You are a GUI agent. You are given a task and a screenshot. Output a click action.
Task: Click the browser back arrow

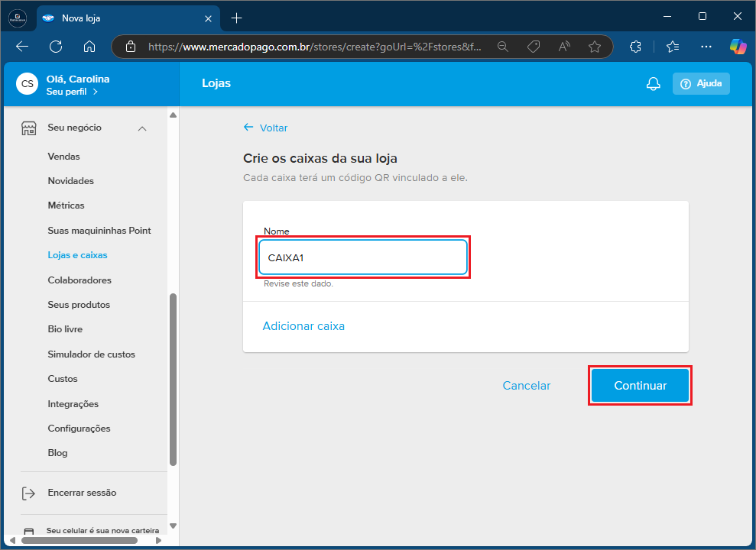(22, 47)
